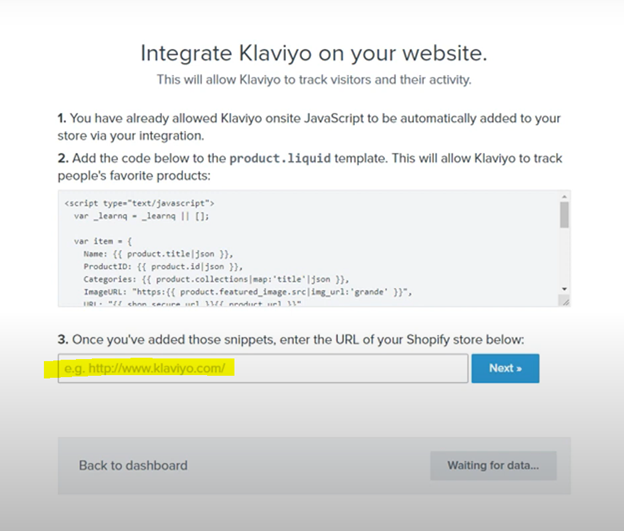The height and width of the screenshot is (531, 624).
Task: Click the ProductID: product.id code line
Action: click(163, 267)
